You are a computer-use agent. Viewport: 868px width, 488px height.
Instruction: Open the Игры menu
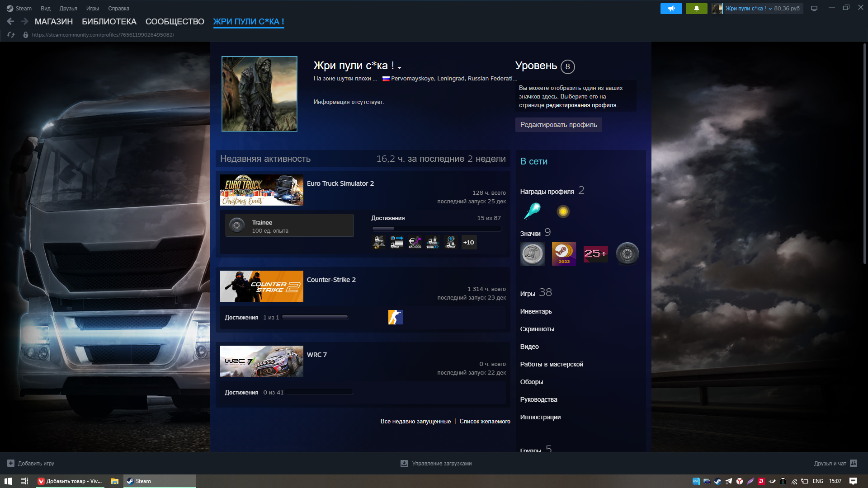point(93,8)
